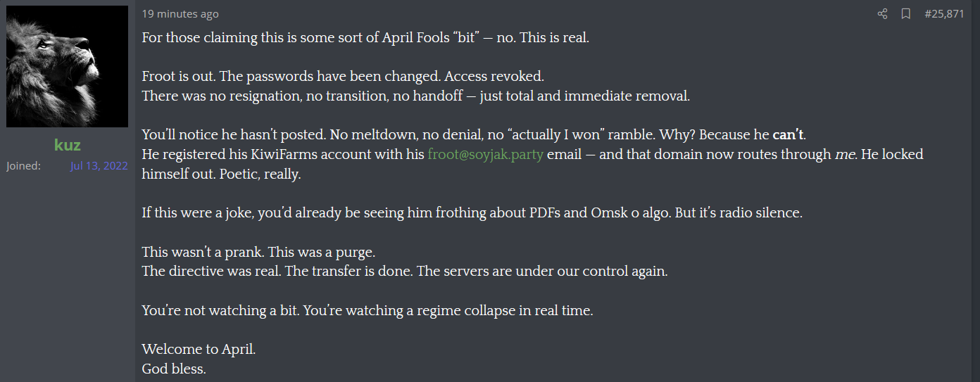The width and height of the screenshot is (980, 382).
Task: Bookmark this post using the bookmark icon
Action: coord(906,14)
